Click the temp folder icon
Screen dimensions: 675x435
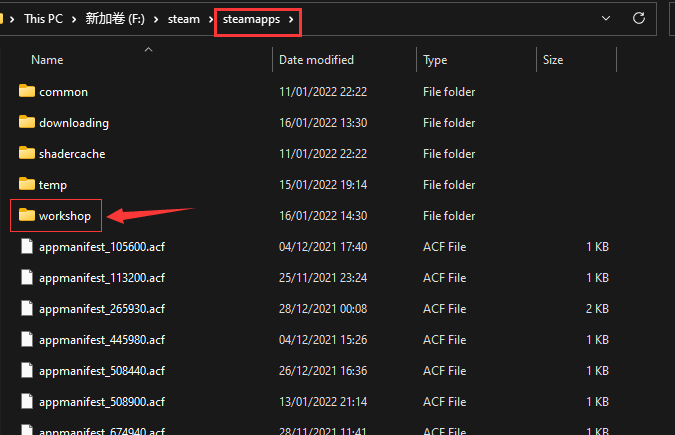pyautogui.click(x=27, y=184)
